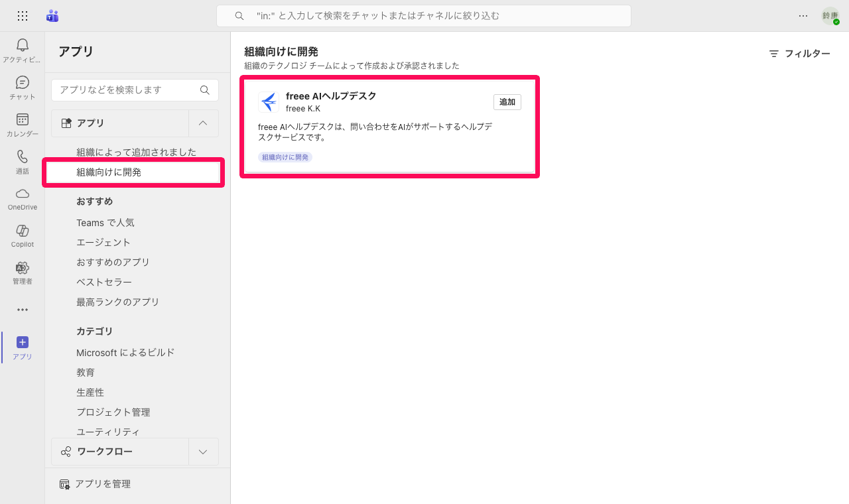Image resolution: width=849 pixels, height=504 pixels.
Task: Show more apps via sidebar ellipsis
Action: (23, 310)
